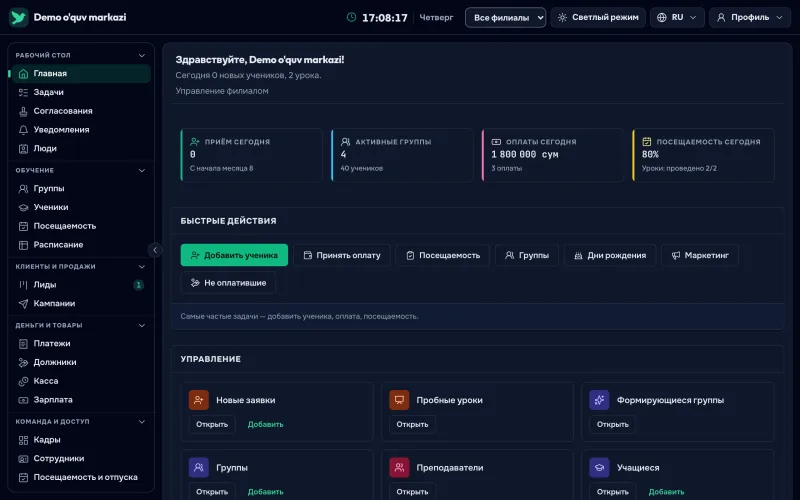Open Зарплата in the sidebar

click(81, 400)
